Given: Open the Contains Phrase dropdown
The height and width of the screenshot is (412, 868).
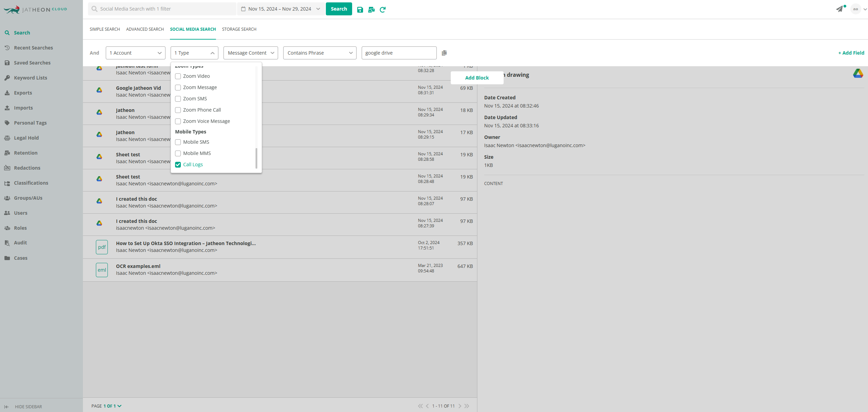Looking at the screenshot, I should [320, 53].
